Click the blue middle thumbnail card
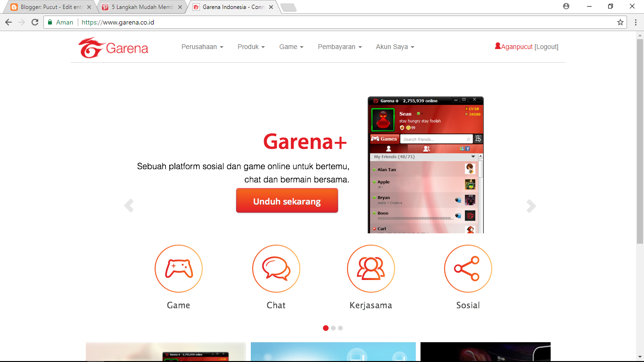This screenshot has width=644, height=362. click(333, 352)
